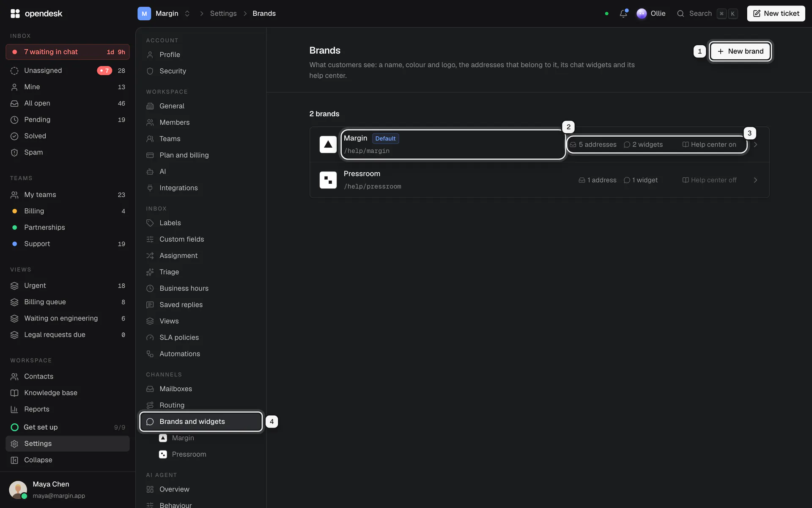
Task: Open Saved replies settings
Action: (201, 305)
